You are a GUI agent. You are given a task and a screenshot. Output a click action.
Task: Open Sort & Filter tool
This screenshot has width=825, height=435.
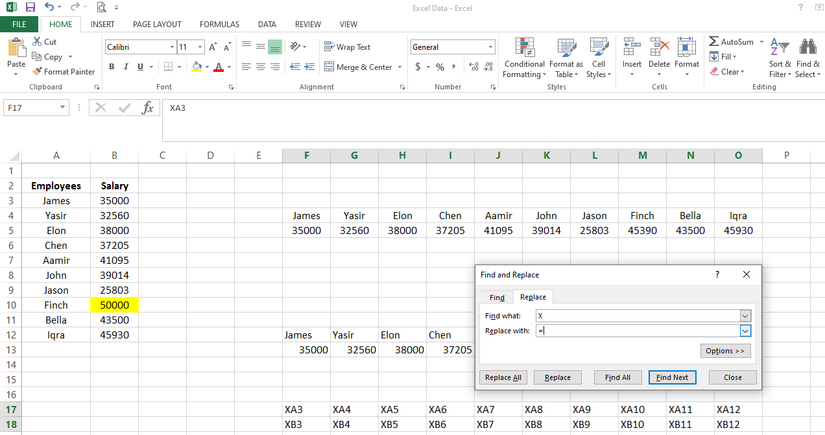pos(780,59)
